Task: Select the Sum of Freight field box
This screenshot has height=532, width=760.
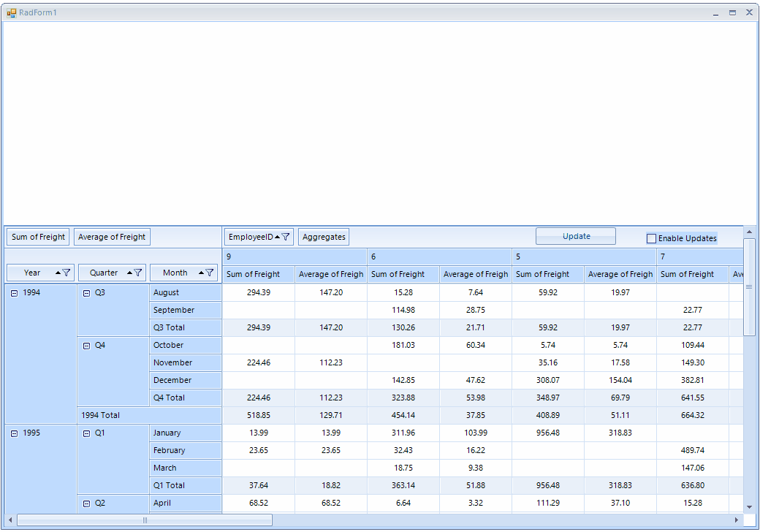Action: pyautogui.click(x=38, y=237)
